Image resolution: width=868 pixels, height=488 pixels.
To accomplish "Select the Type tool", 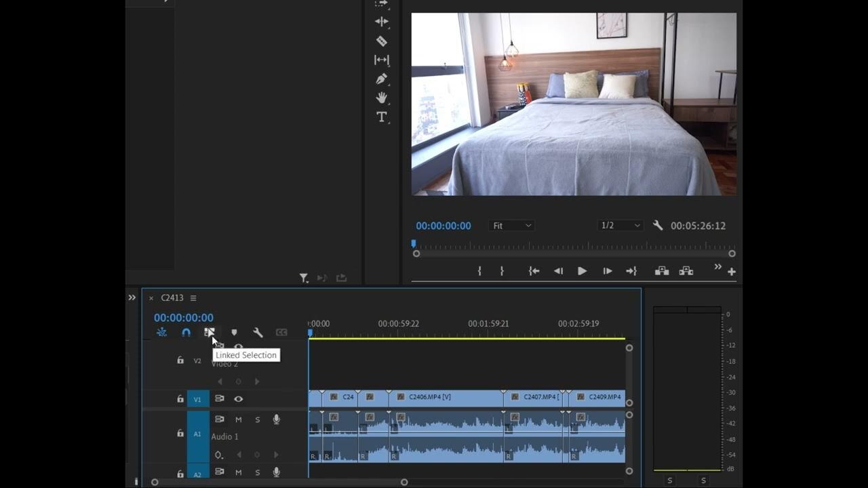I will coord(382,117).
